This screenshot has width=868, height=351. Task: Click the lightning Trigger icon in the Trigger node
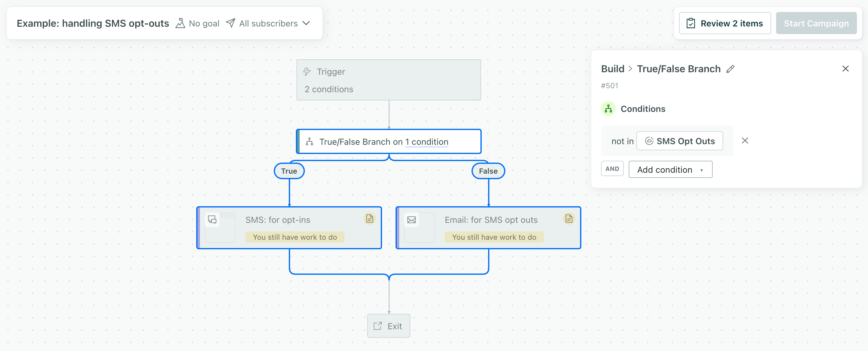(x=306, y=71)
